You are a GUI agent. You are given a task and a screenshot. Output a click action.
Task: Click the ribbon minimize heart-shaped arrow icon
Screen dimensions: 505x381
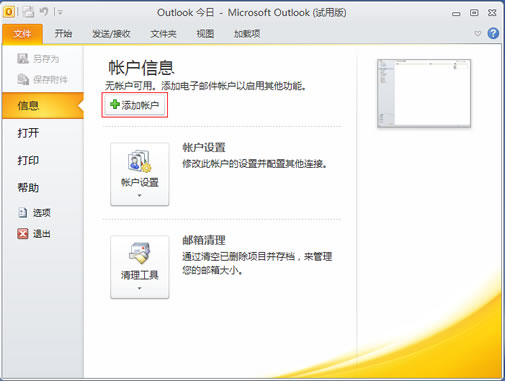tap(477, 33)
